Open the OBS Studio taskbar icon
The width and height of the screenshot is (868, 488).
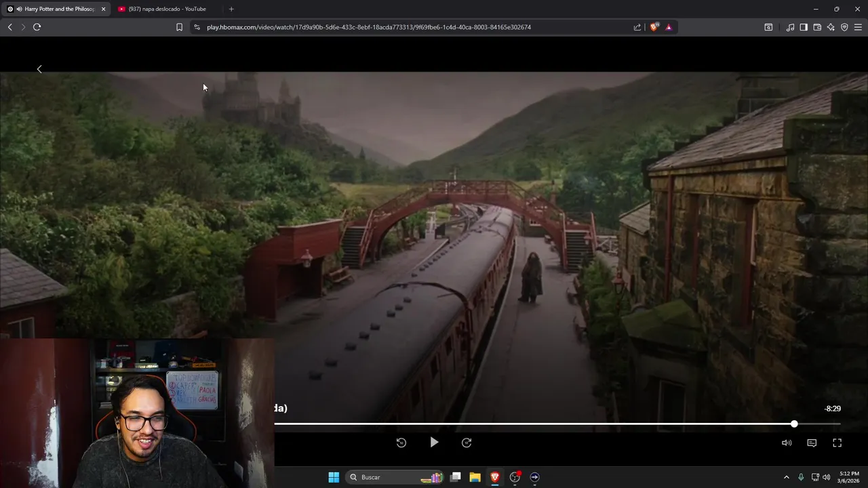[515, 477]
